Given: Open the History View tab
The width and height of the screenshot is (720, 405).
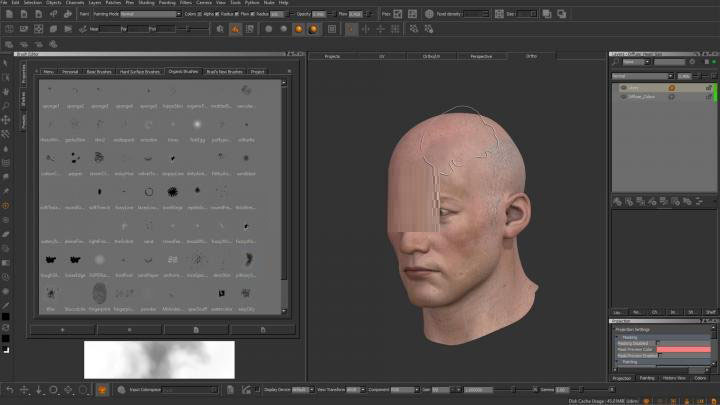Looking at the screenshot, I should 674,378.
